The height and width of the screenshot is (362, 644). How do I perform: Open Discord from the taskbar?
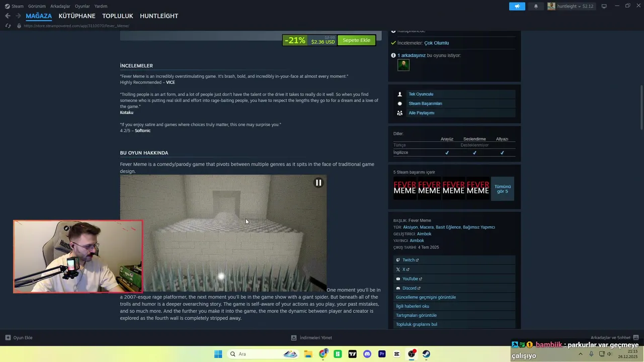[x=367, y=354]
